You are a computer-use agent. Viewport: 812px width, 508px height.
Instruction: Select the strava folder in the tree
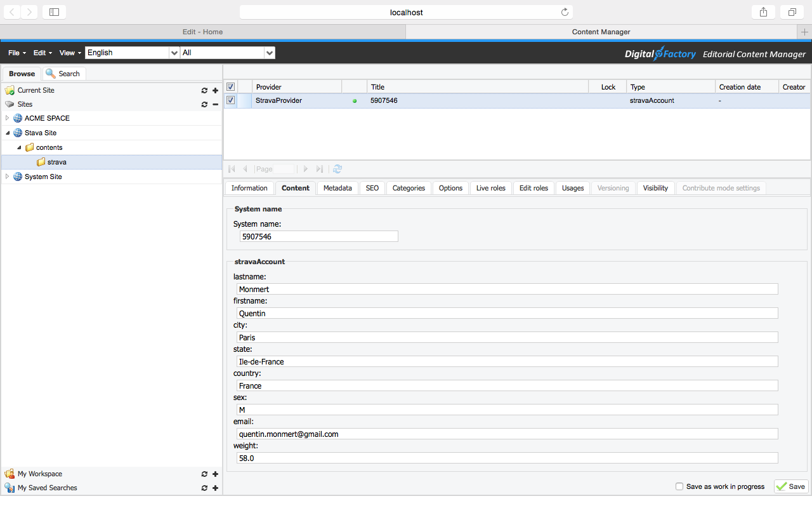pos(56,162)
